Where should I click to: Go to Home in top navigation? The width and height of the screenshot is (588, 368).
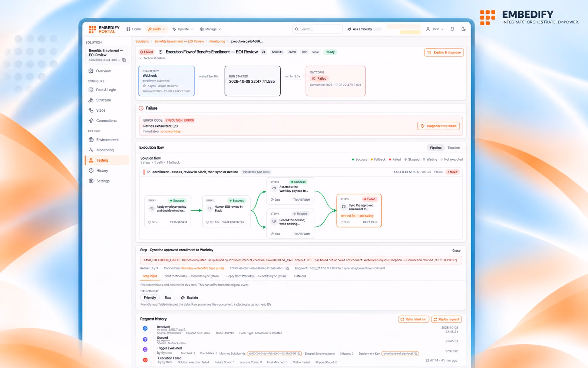pos(133,29)
